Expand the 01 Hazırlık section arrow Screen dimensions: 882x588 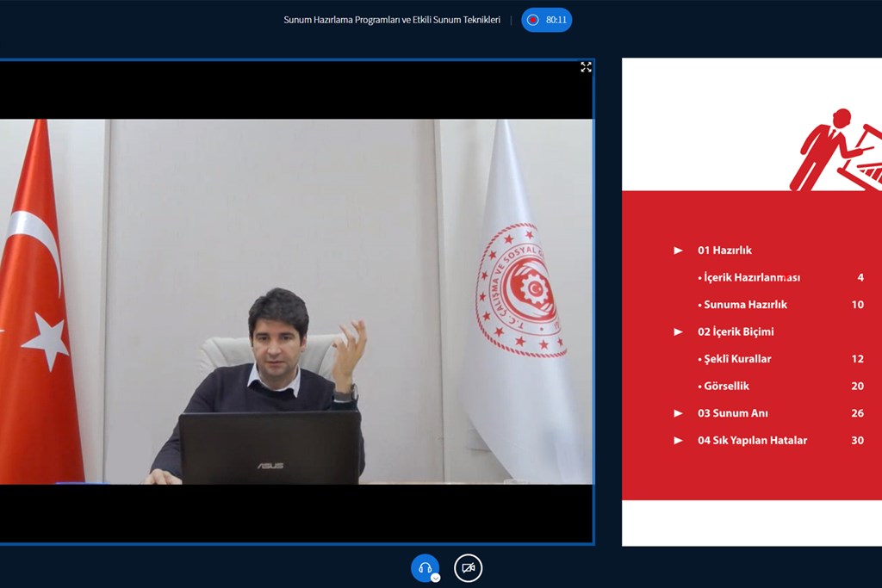[679, 250]
